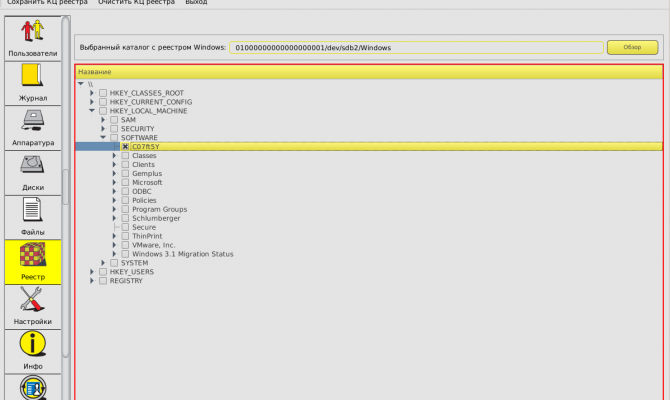
Task: Click the Выход menu item
Action: point(196,2)
